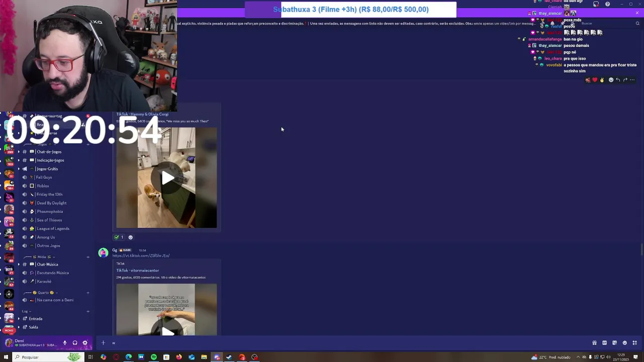Join Outros Jogos voice channel

pos(48,246)
